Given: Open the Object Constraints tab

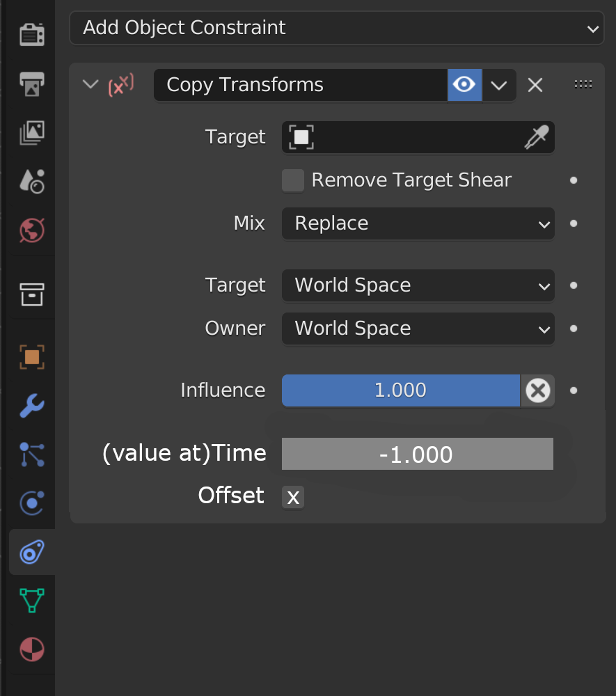Looking at the screenshot, I should coord(32,552).
